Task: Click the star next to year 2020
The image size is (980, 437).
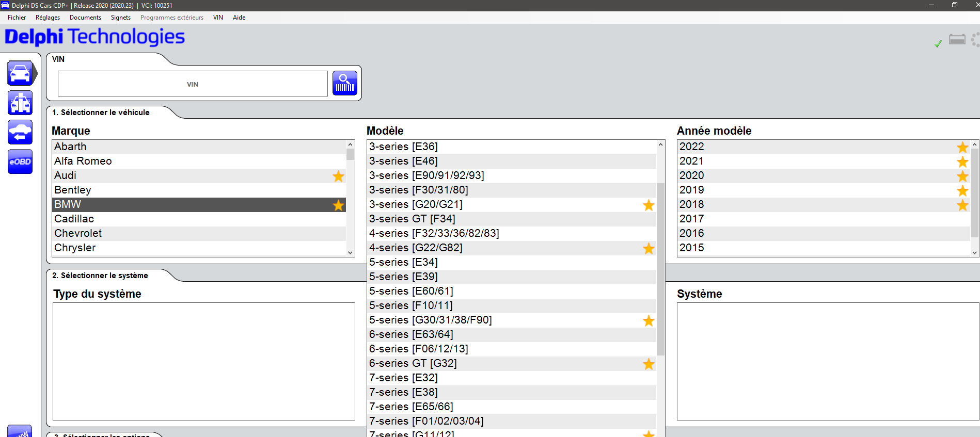Action: click(962, 176)
